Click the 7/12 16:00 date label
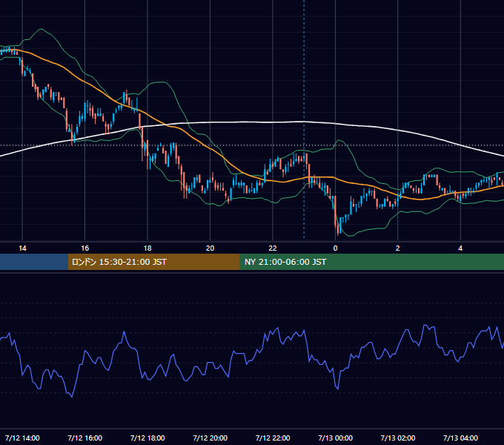Viewport: 504px width, 445px height. coord(84,438)
